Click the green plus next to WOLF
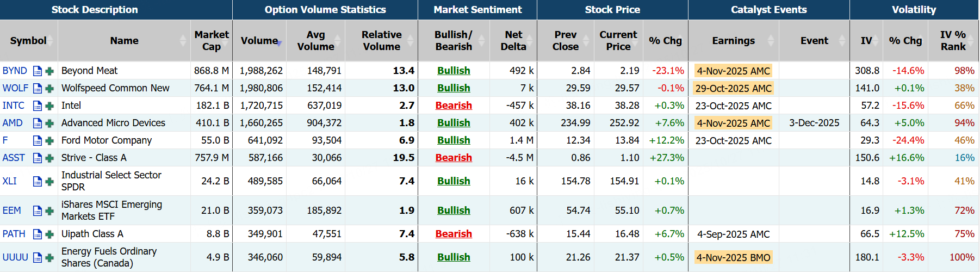This screenshot has height=272, width=980. click(x=49, y=88)
